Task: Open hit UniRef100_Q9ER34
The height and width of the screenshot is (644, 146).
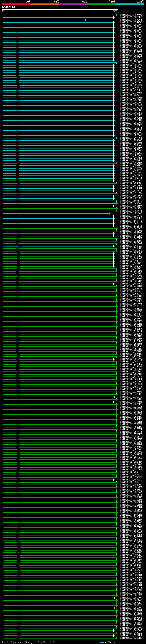Action: coord(131,50)
